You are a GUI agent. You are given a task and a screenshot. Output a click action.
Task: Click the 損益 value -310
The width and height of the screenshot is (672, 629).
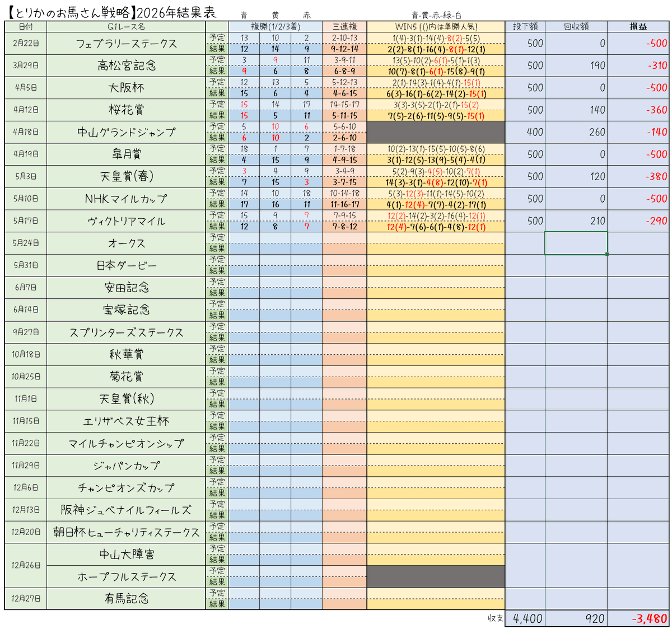(x=638, y=65)
